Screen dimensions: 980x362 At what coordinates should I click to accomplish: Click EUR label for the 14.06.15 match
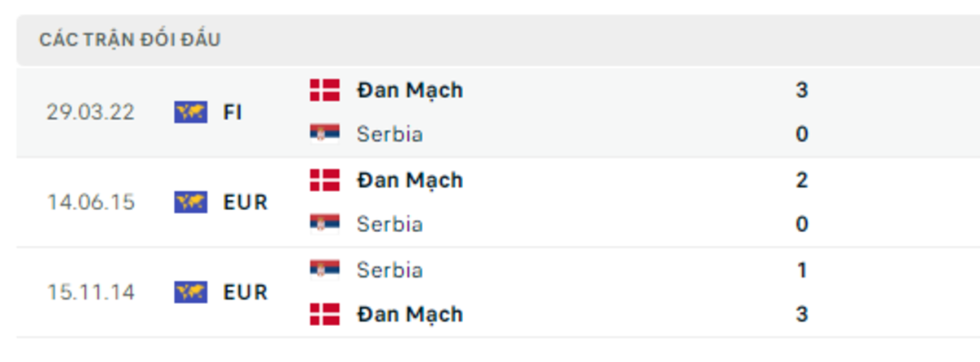point(245,202)
